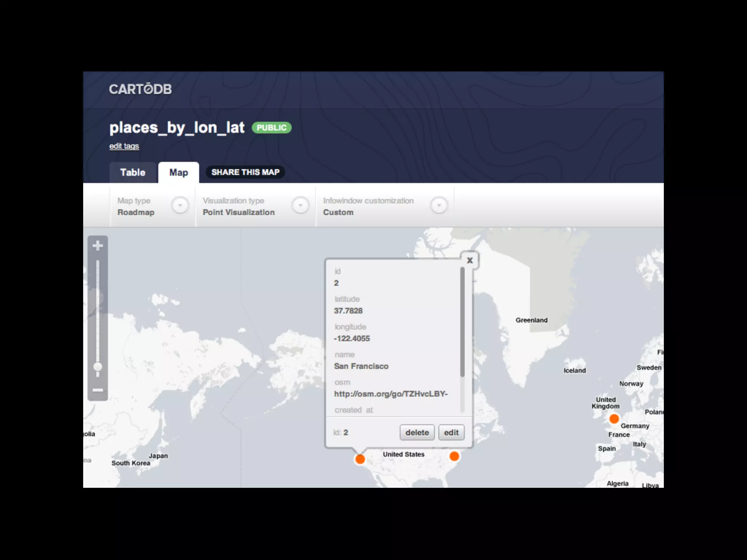Click the map zoom slider handle
This screenshot has width=747, height=560.
point(97,367)
